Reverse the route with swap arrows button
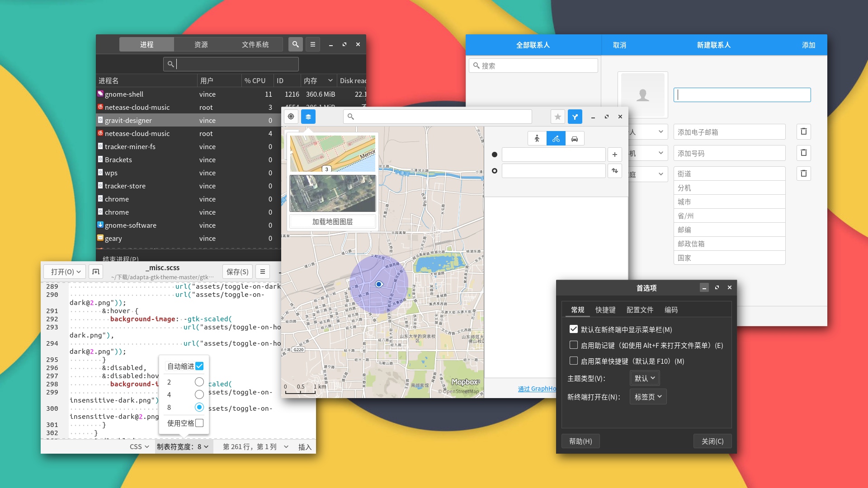868x488 pixels. 615,171
